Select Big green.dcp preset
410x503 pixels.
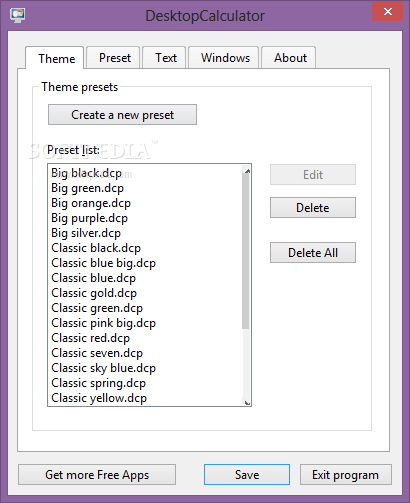(x=146, y=188)
